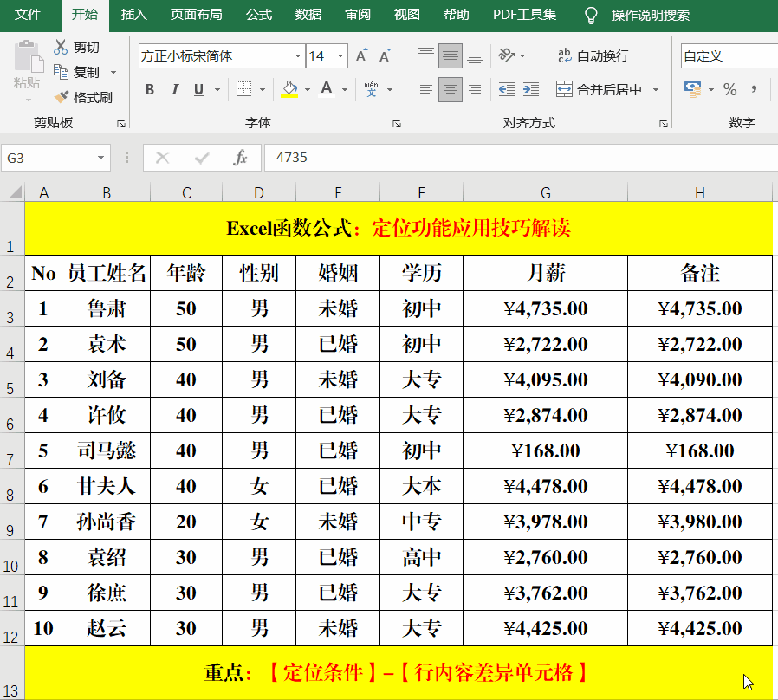Apply comma style
778x700 pixels.
[x=755, y=89]
